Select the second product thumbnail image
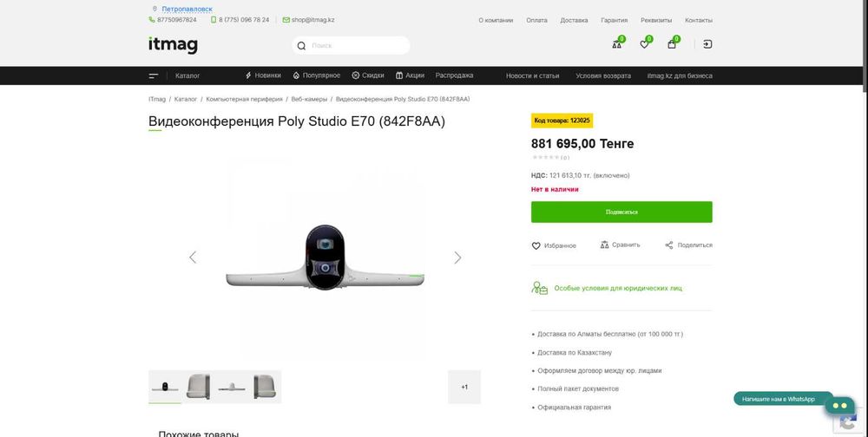The width and height of the screenshot is (868, 437). click(x=198, y=387)
